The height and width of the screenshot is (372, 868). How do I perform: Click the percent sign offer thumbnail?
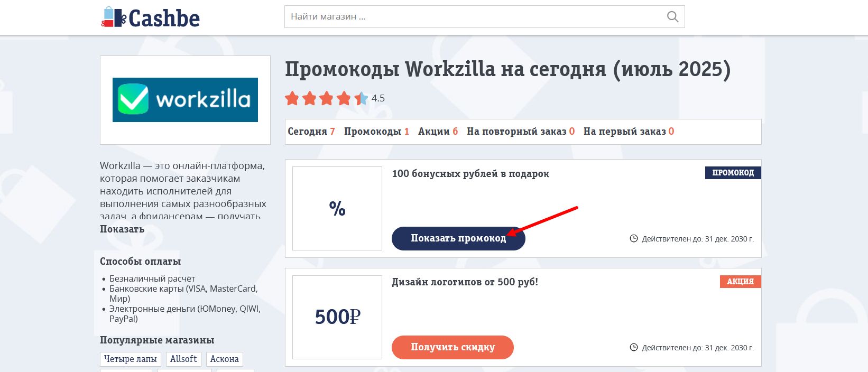(x=337, y=209)
